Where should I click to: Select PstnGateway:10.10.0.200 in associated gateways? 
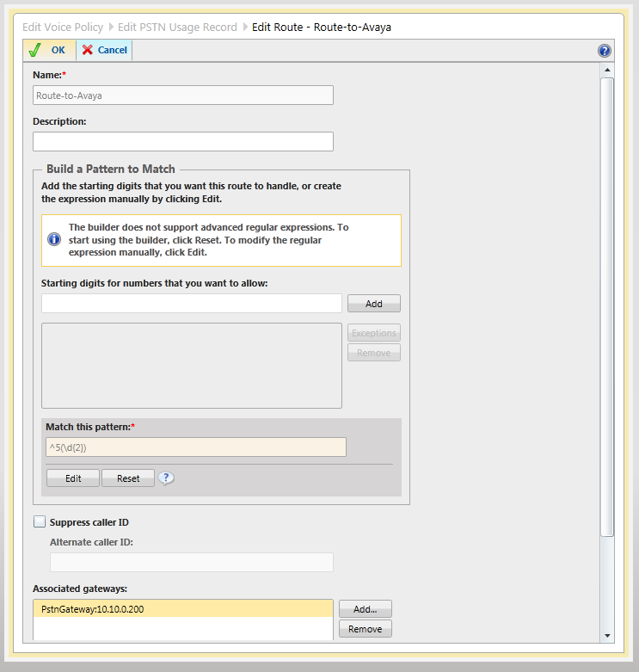tap(183, 608)
